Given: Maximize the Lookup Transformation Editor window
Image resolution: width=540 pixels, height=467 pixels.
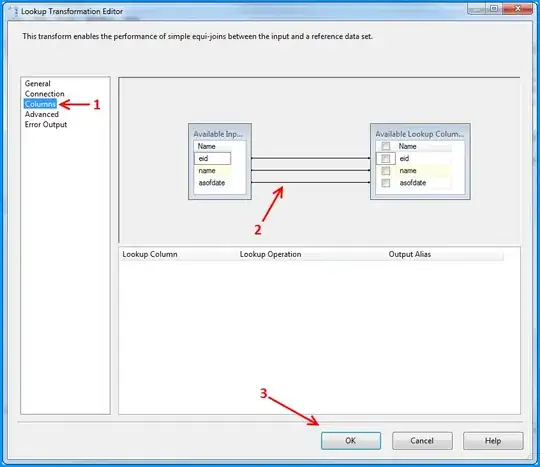Looking at the screenshot, I should [494, 9].
